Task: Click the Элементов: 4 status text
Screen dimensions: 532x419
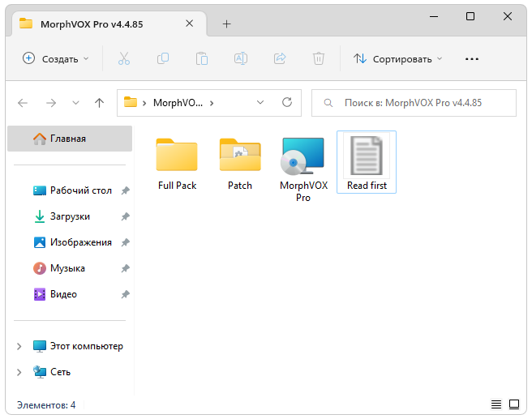Action: (x=46, y=405)
